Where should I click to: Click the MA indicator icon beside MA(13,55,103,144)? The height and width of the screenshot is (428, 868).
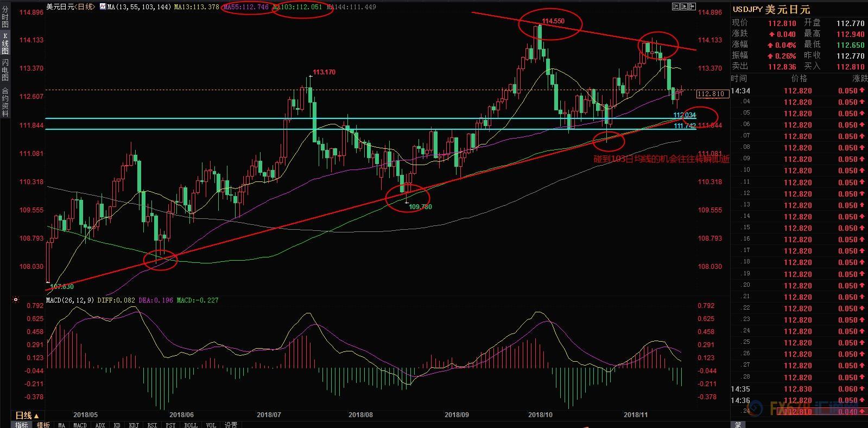103,7
